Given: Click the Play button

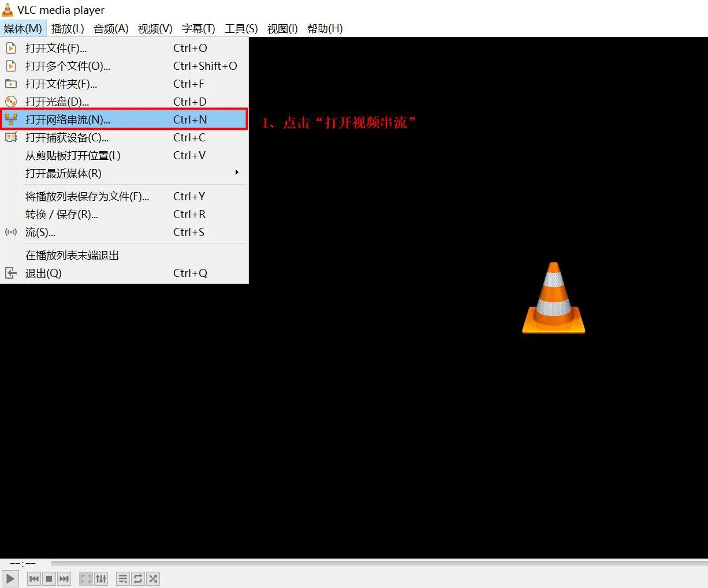Looking at the screenshot, I should [x=10, y=578].
